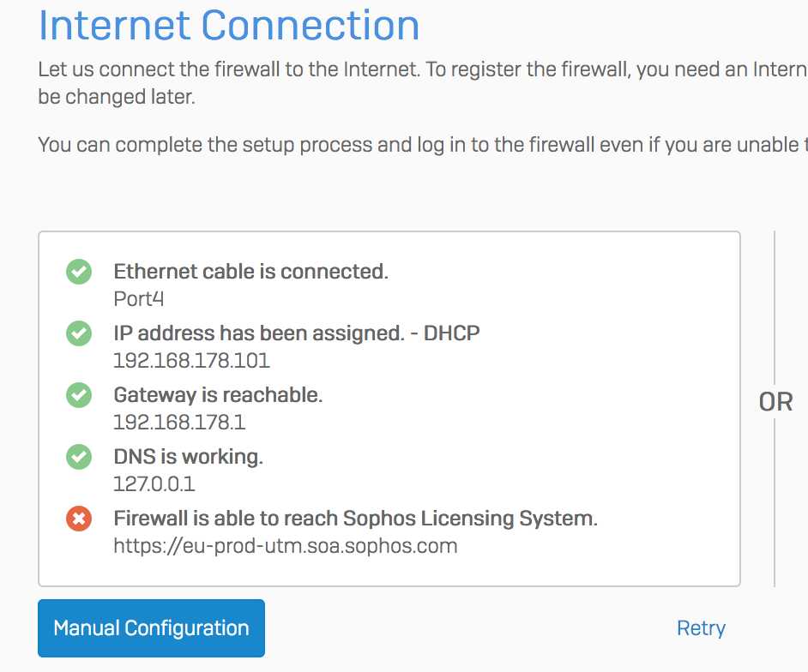808x672 pixels.
Task: Click the Internet Connection heading
Action: pos(229,26)
